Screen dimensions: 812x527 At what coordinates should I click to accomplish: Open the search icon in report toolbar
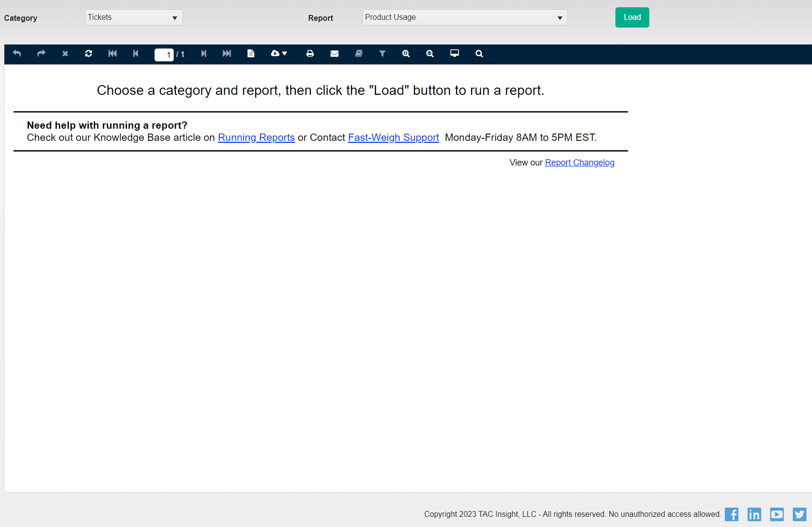(479, 54)
